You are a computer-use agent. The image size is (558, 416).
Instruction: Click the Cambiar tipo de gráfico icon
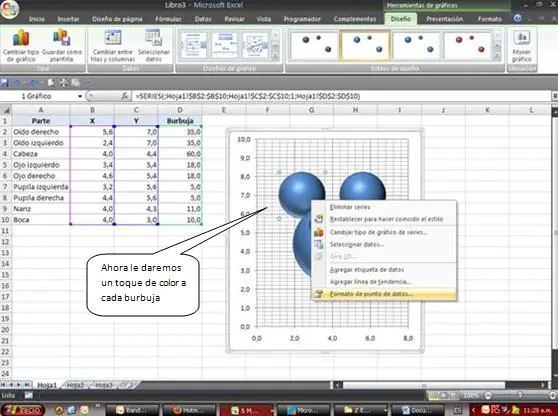click(x=21, y=45)
